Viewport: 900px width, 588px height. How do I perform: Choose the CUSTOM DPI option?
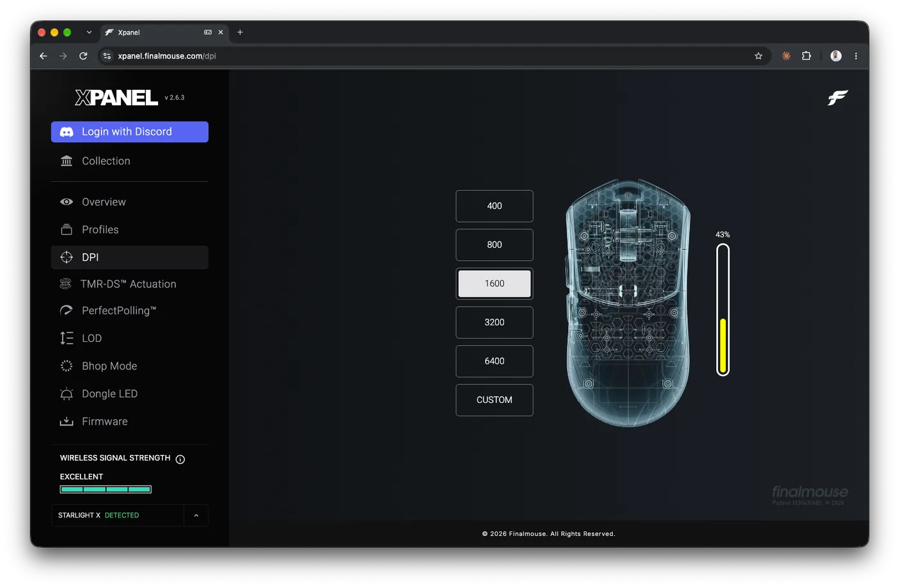pos(494,400)
